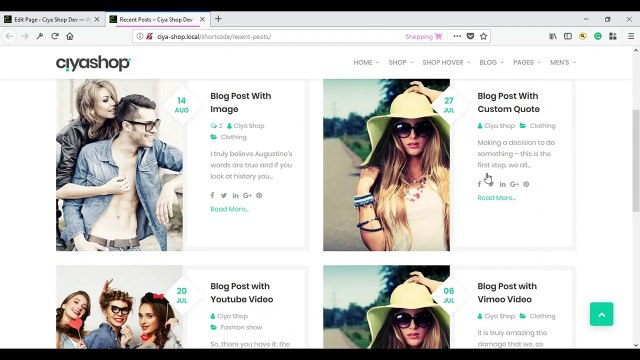
Task: Click the yellow extension icon in toolbar
Action: coord(583,36)
